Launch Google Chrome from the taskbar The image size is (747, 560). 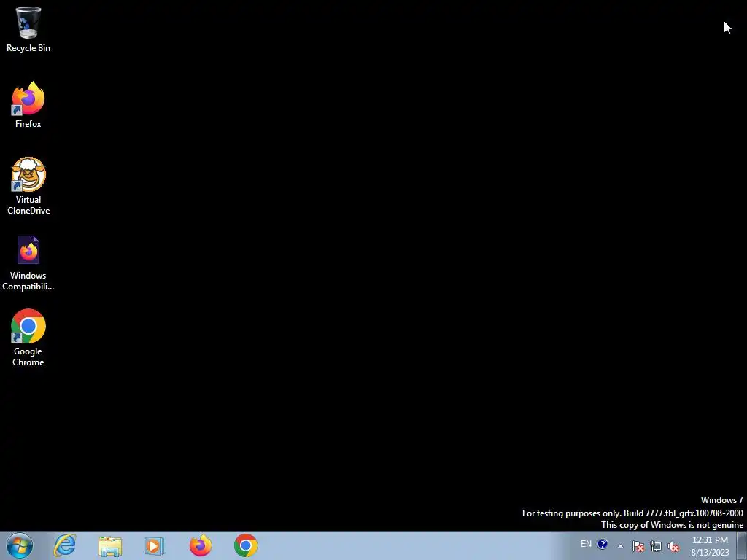tap(246, 545)
